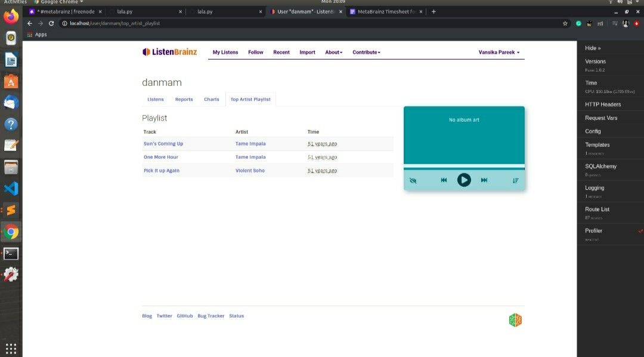Open the Google Chrome app menu
The width and height of the screenshot is (644, 357).
coord(58,2)
